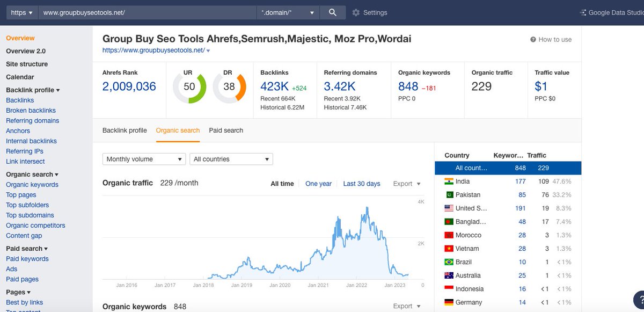Click the Vietnam flag icon
The width and height of the screenshot is (644, 312).
[449, 249]
